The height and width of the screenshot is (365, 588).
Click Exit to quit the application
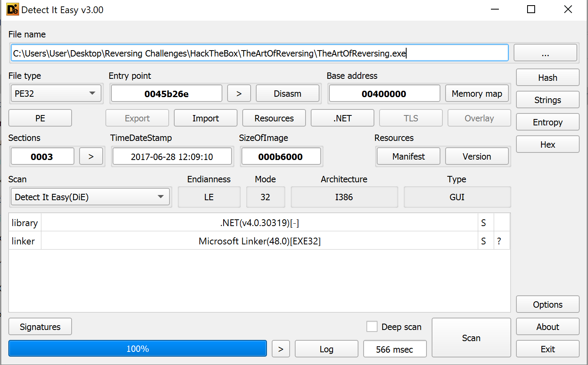pyautogui.click(x=547, y=349)
